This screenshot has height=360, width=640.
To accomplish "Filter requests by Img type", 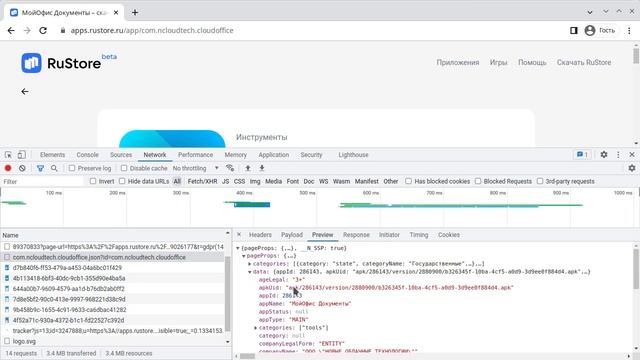I will coord(255,181).
